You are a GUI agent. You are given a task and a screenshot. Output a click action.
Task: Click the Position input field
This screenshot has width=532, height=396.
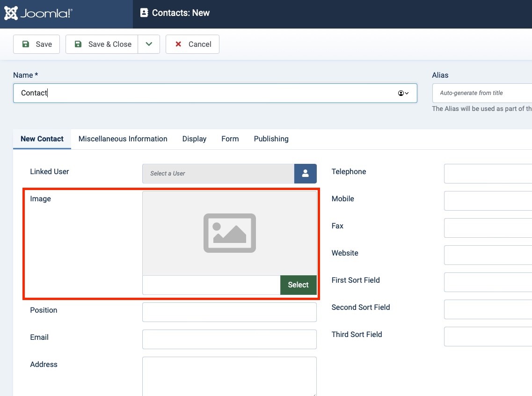pos(229,312)
